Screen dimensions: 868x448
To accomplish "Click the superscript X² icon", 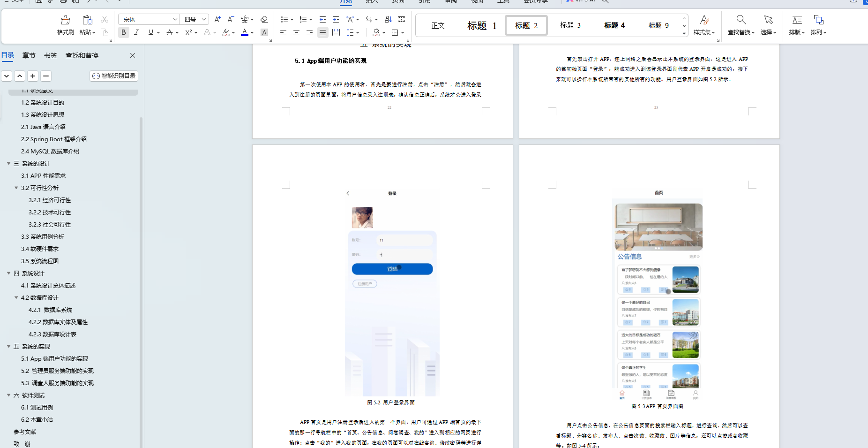I will (x=188, y=32).
